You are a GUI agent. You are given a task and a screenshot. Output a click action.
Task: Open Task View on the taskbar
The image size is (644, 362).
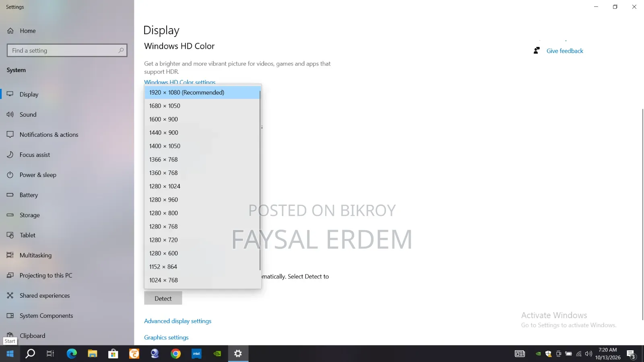click(50, 354)
